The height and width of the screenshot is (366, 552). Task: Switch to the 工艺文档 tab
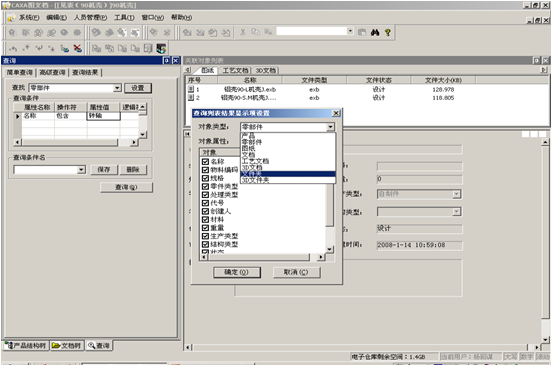pos(235,70)
